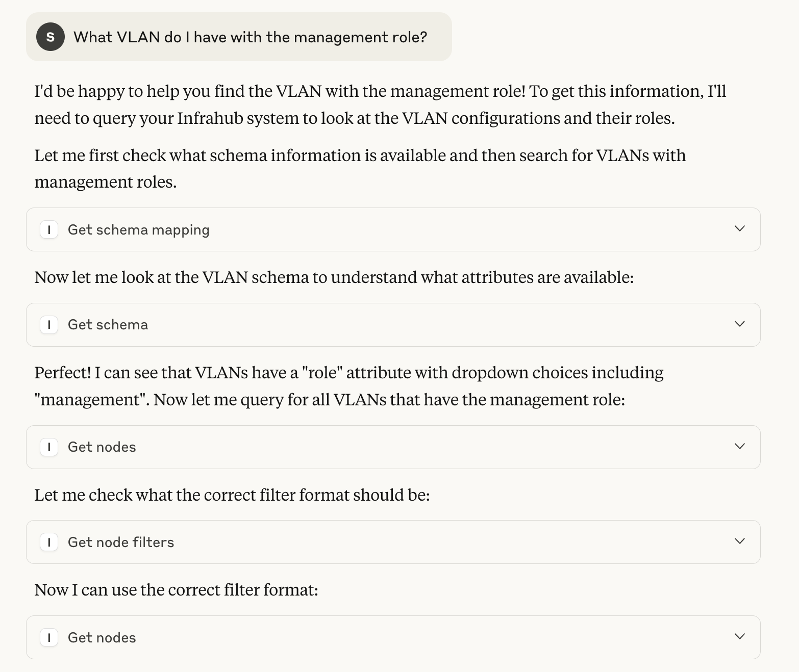This screenshot has width=799, height=672.
Task: Click the Infrahub icon beside Get schema mapping
Action: [49, 229]
